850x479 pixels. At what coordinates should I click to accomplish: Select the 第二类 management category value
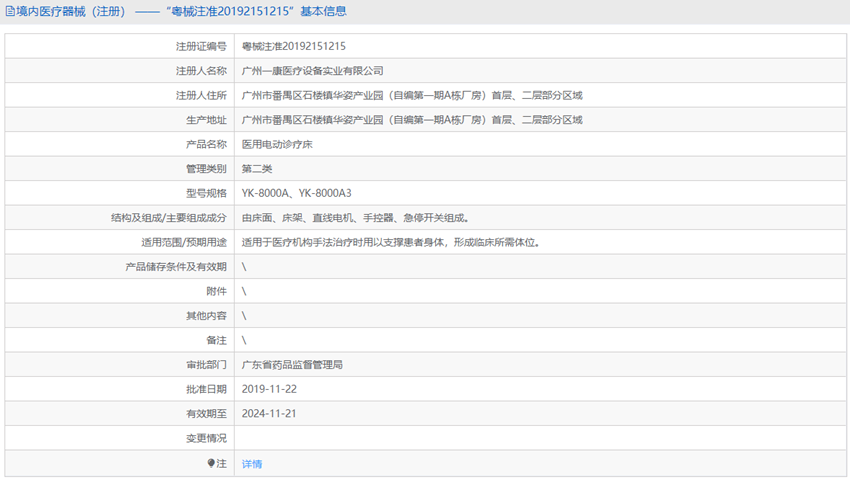[x=257, y=169]
